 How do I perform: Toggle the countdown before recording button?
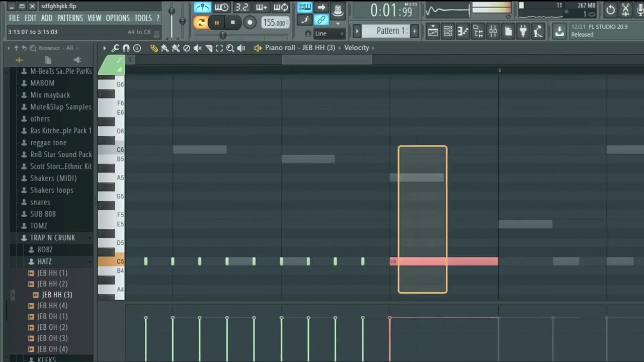[242, 7]
